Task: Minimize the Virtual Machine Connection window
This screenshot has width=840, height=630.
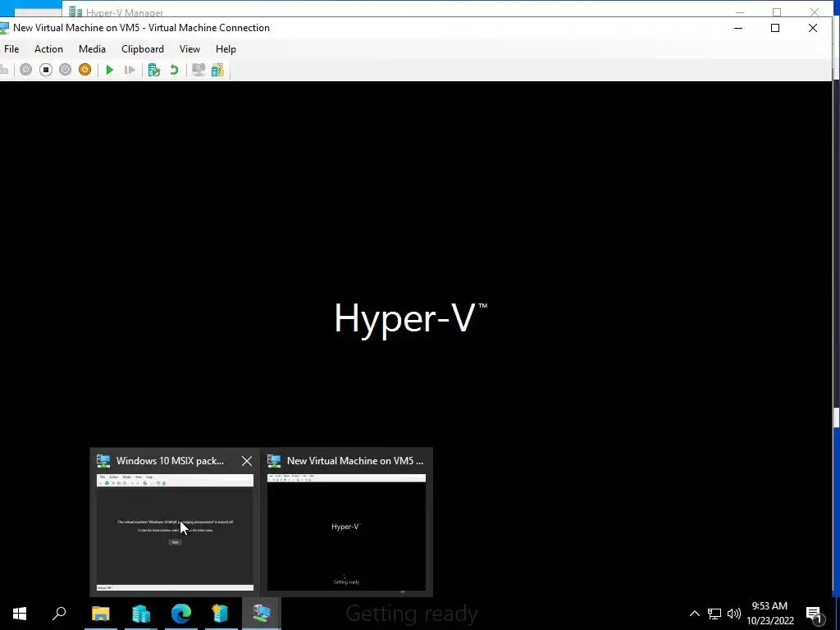Action: point(738,28)
